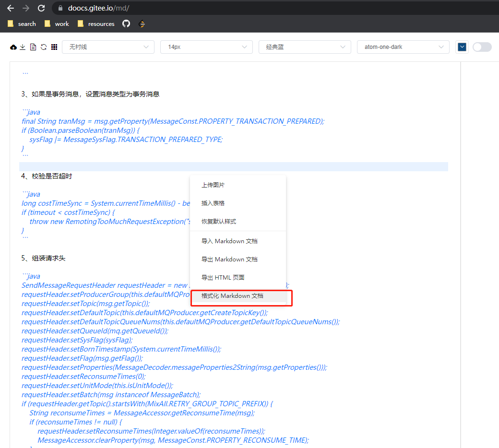Click the requestHeader.setProperties line

click(x=174, y=368)
